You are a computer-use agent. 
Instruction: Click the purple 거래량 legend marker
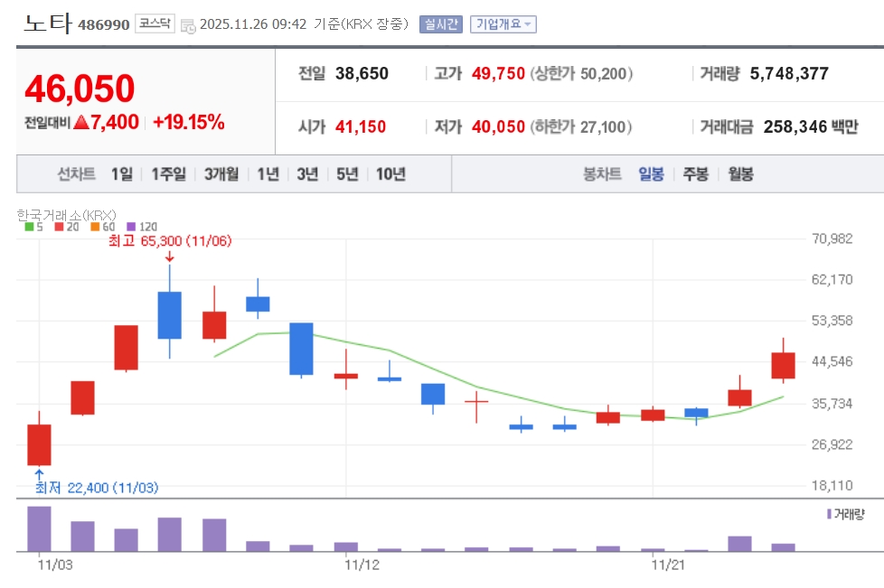pyautogui.click(x=829, y=513)
